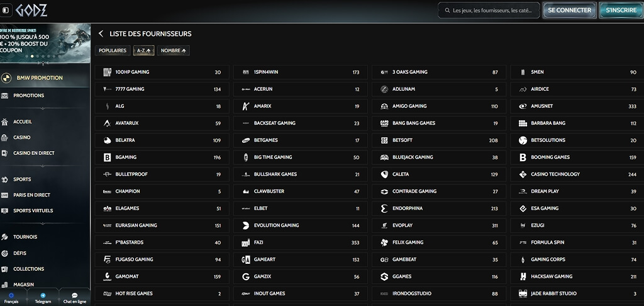Go back with the arrow beside Liste des fournisseurs
This screenshot has width=644, height=306.
click(x=101, y=34)
